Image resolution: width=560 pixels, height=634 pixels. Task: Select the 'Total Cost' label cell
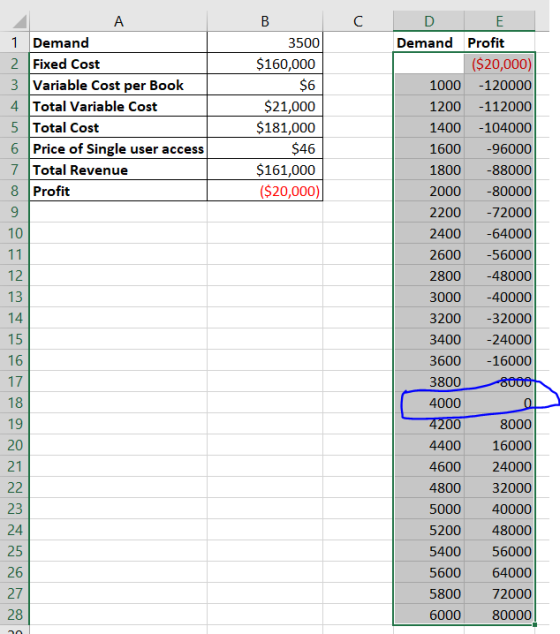pyautogui.click(x=118, y=127)
